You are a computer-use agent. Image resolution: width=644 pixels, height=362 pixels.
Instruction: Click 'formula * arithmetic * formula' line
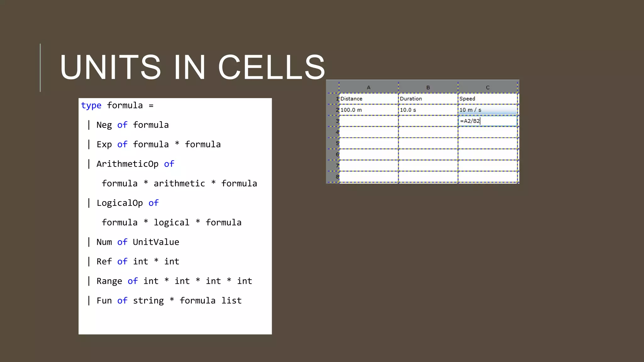pyautogui.click(x=179, y=183)
